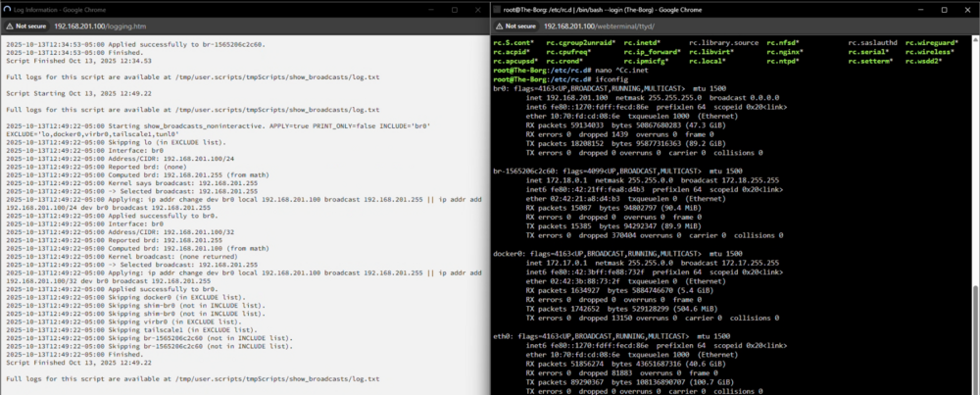Click 'Kernel says broadcast: 192.168.201.255' log line

(x=130, y=183)
